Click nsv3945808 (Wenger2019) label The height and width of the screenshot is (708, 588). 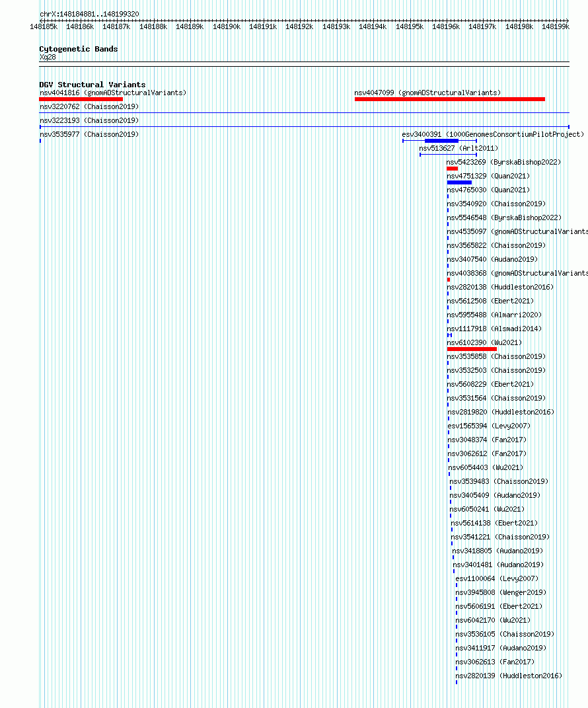pyautogui.click(x=501, y=593)
